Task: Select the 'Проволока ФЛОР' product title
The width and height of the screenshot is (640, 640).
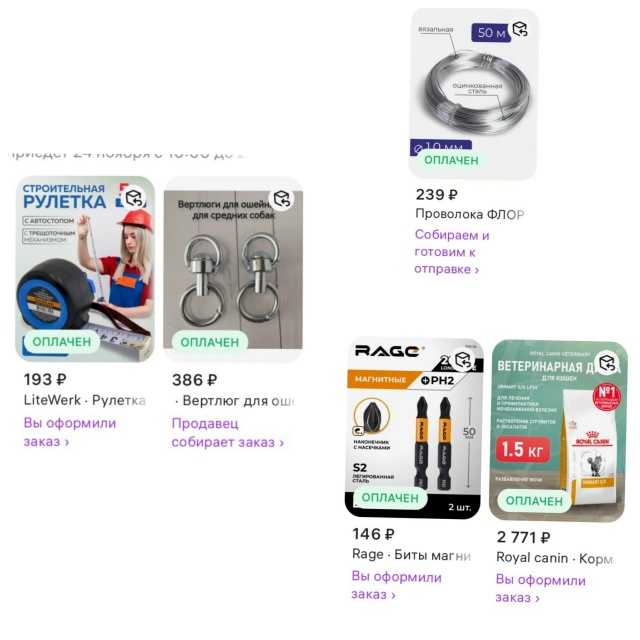Action: [x=469, y=214]
